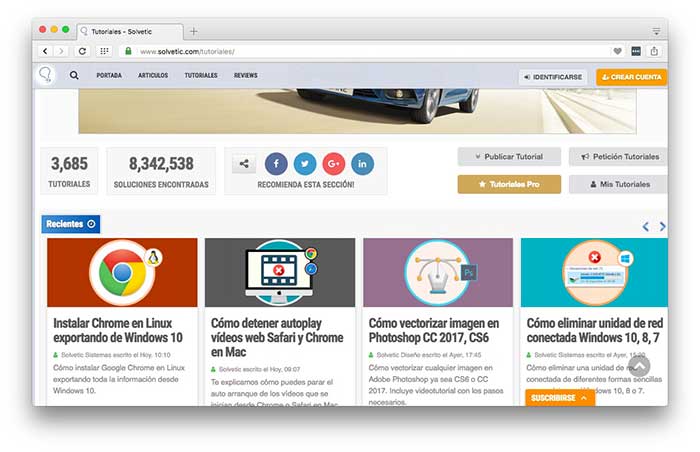Open the Chrome en Linux tutorial thumbnail
This screenshot has height=452, width=700.
coord(122,272)
